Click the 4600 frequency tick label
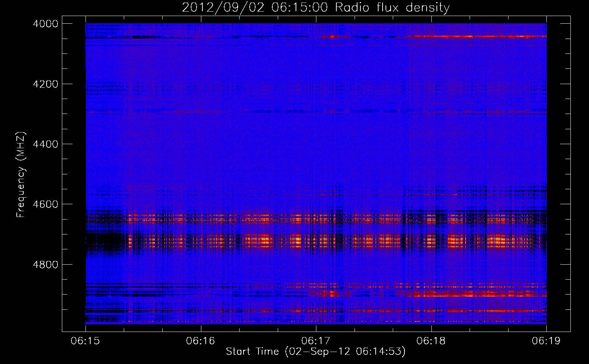Screen dimensions: 589x364 (x=46, y=204)
